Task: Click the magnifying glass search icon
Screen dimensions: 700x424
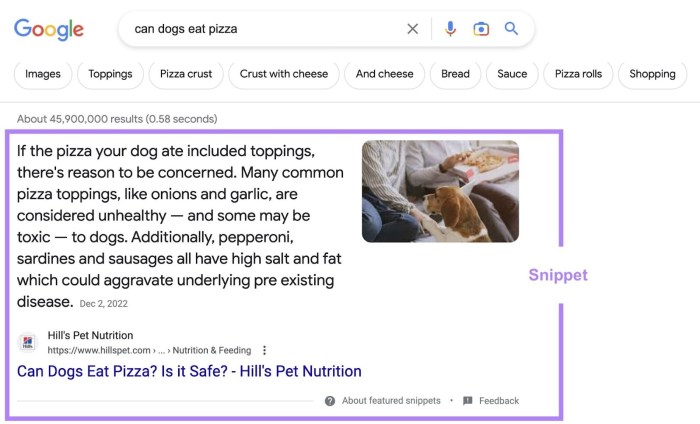Action: 512,29
